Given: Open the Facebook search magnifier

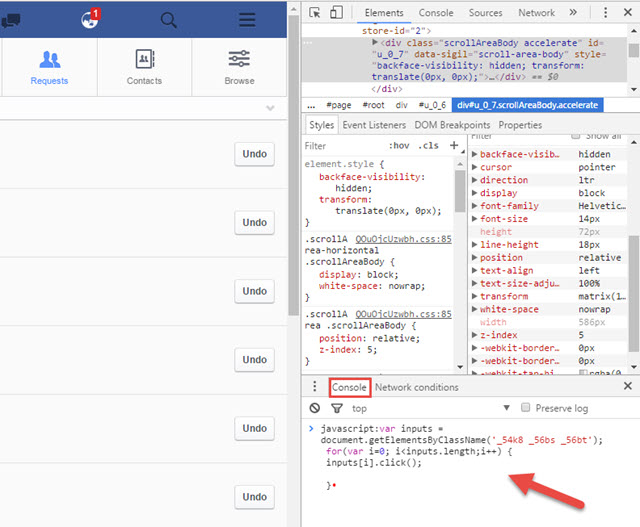Looking at the screenshot, I should [x=168, y=20].
